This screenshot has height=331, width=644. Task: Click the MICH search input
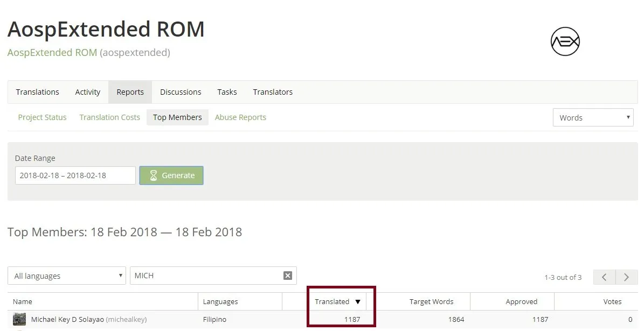click(213, 276)
